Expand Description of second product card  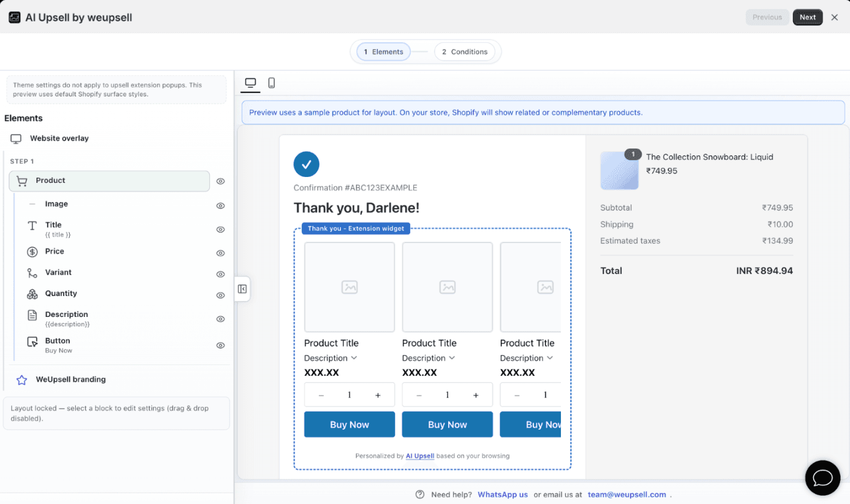(x=429, y=358)
